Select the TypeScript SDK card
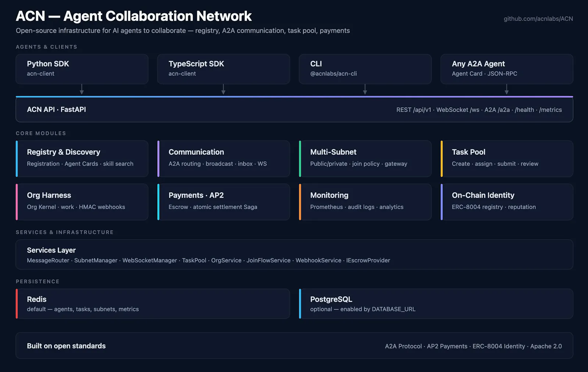 click(223, 69)
